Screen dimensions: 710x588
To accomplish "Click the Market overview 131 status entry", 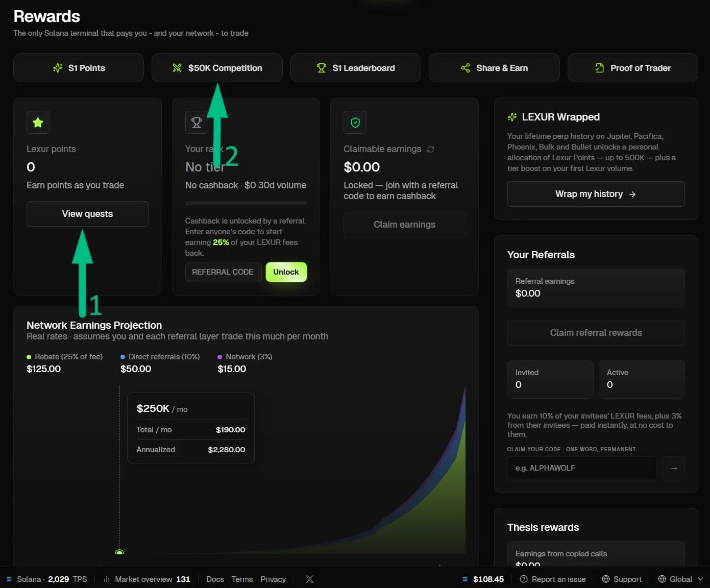I will pyautogui.click(x=147, y=579).
